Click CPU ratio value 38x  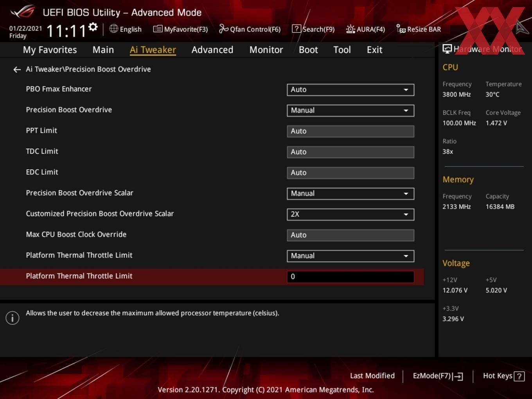click(x=448, y=152)
